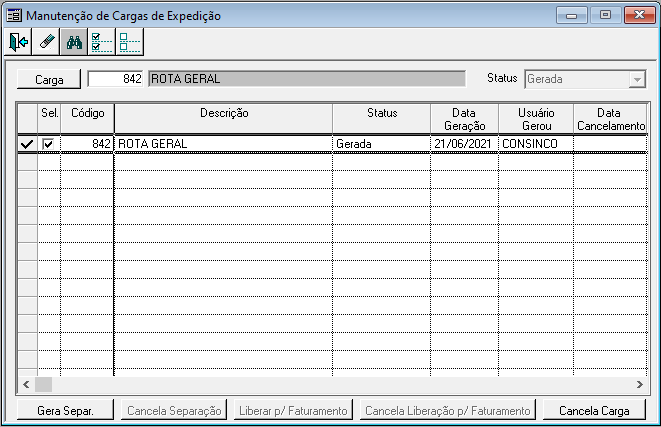The height and width of the screenshot is (427, 661).
Task: Click the Carga lookup button
Action: coord(49,79)
